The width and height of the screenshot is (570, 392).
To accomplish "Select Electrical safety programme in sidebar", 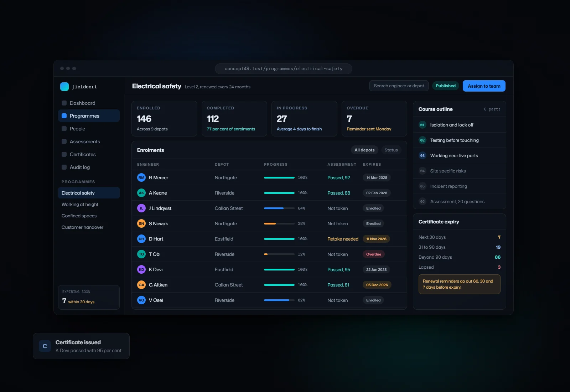I will [89, 193].
